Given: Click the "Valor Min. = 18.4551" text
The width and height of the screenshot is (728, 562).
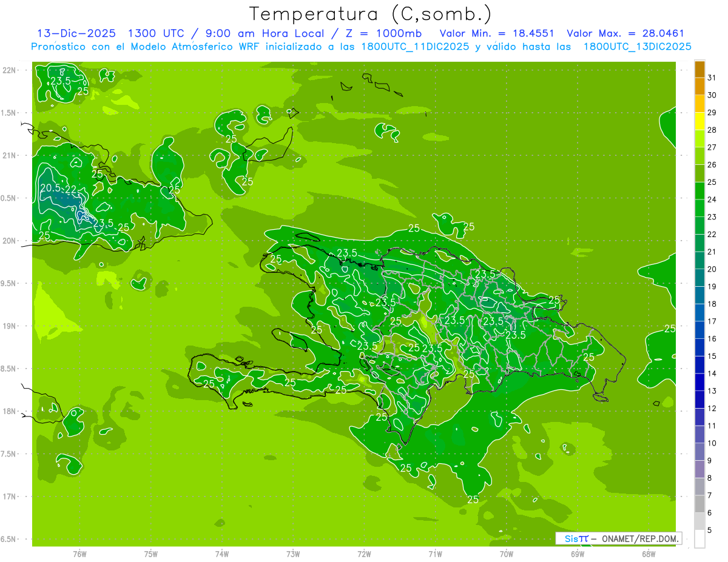Looking at the screenshot, I should (x=496, y=33).
